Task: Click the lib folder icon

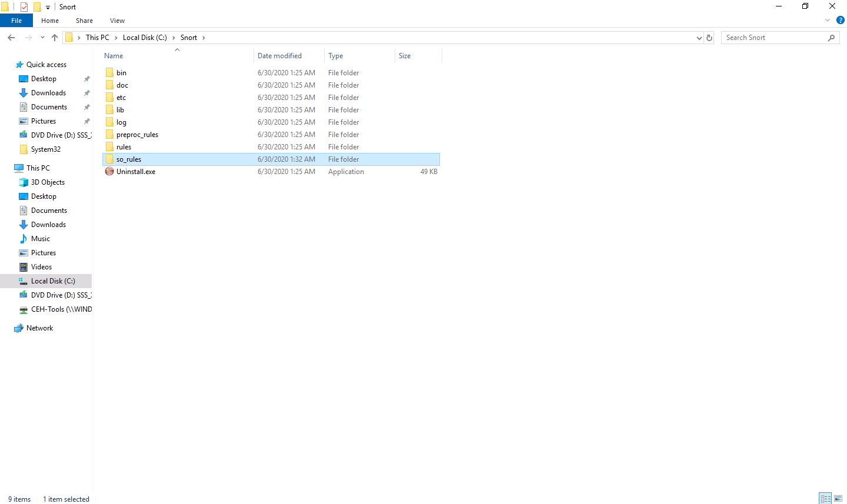Action: (x=109, y=110)
